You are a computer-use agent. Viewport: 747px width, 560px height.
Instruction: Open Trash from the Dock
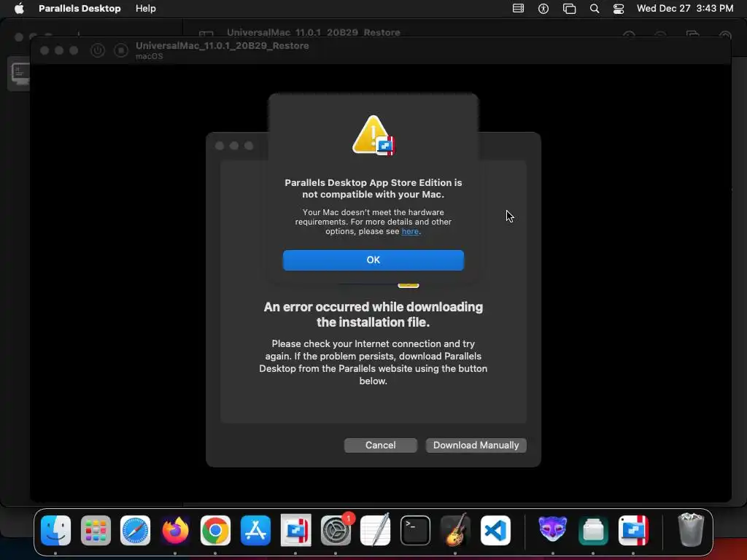690,529
